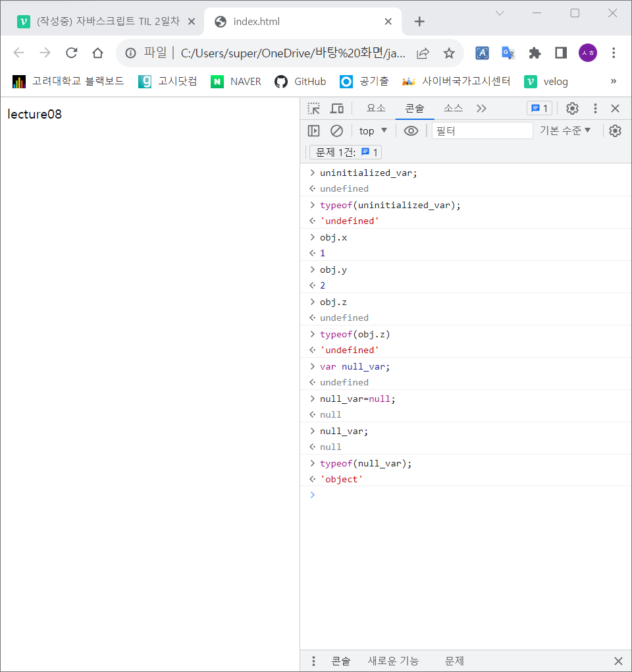Click the 'obj.z' console entry

333,302
